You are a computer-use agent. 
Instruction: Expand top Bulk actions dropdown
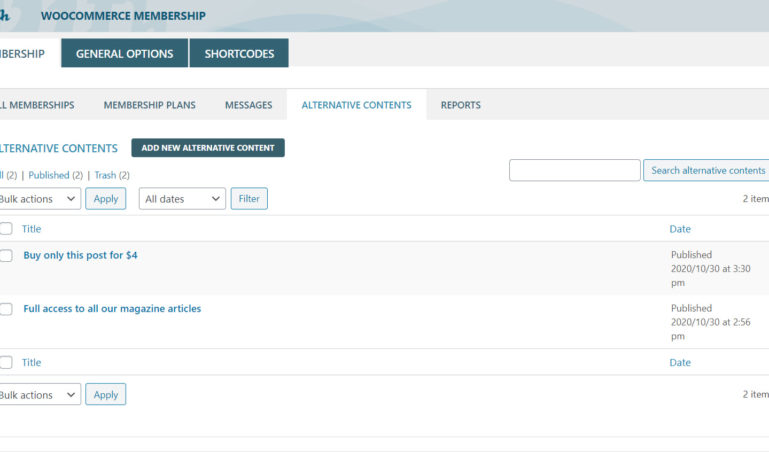point(39,199)
